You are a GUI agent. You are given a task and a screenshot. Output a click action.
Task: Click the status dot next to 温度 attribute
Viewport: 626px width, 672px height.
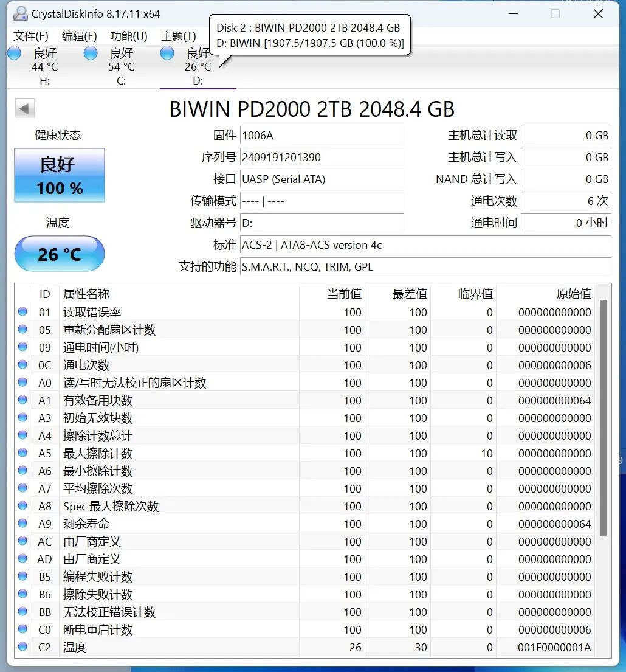tap(22, 647)
